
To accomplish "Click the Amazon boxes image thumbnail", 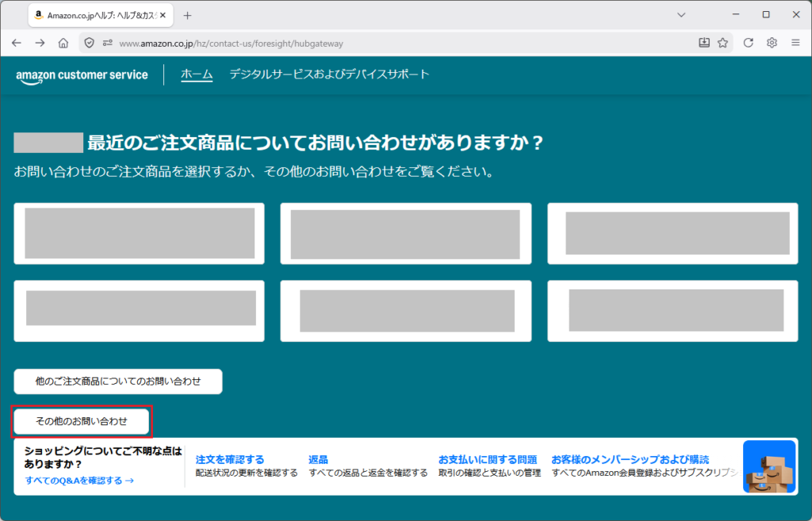I will point(769,466).
